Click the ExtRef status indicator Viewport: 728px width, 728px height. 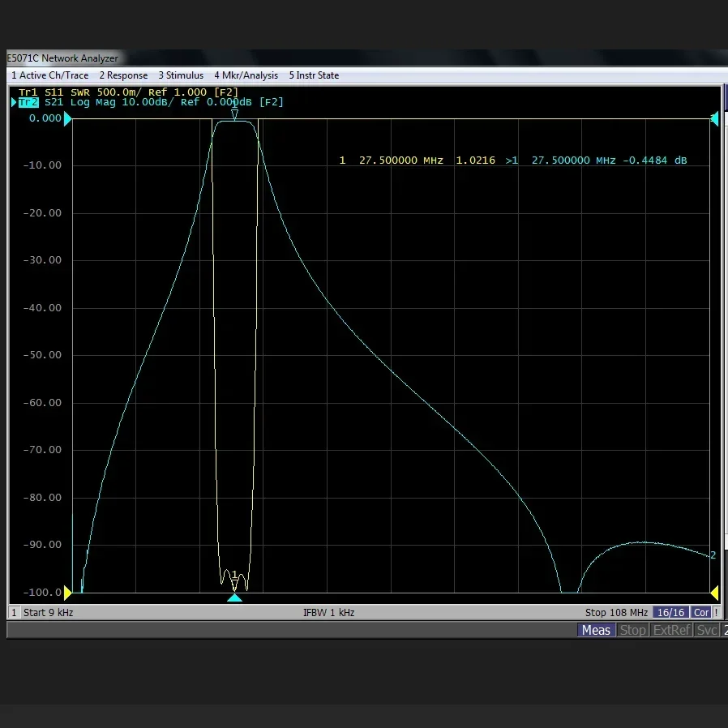coord(672,630)
